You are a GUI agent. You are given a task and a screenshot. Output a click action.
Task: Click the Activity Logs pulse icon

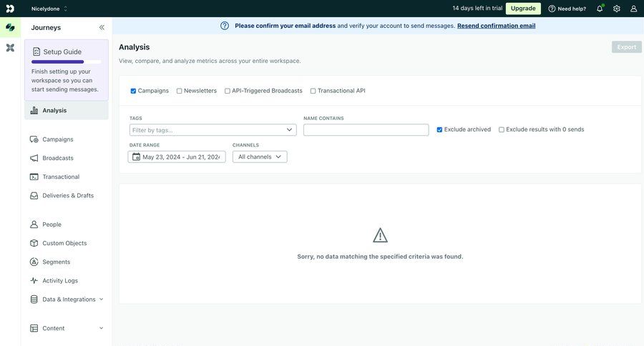coord(34,281)
